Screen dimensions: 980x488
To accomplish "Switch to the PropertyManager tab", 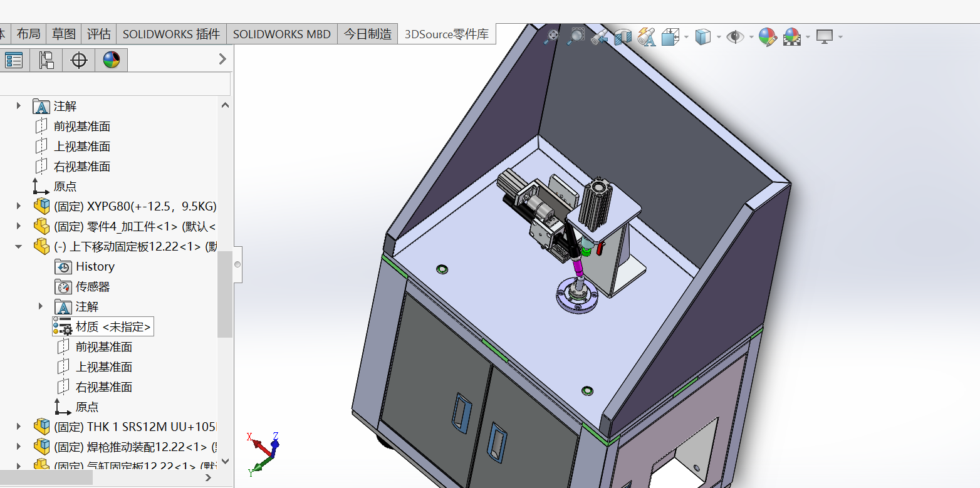I will click(x=14, y=60).
